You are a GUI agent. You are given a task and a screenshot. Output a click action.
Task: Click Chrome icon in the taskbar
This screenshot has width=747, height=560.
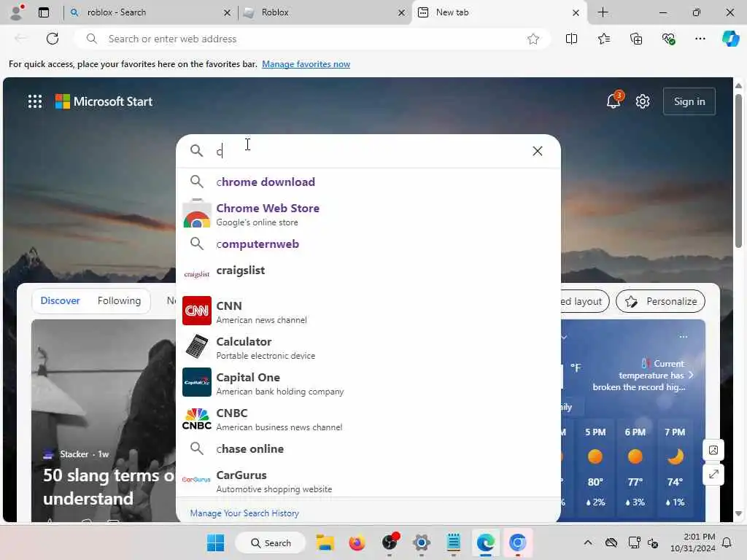tap(517, 542)
